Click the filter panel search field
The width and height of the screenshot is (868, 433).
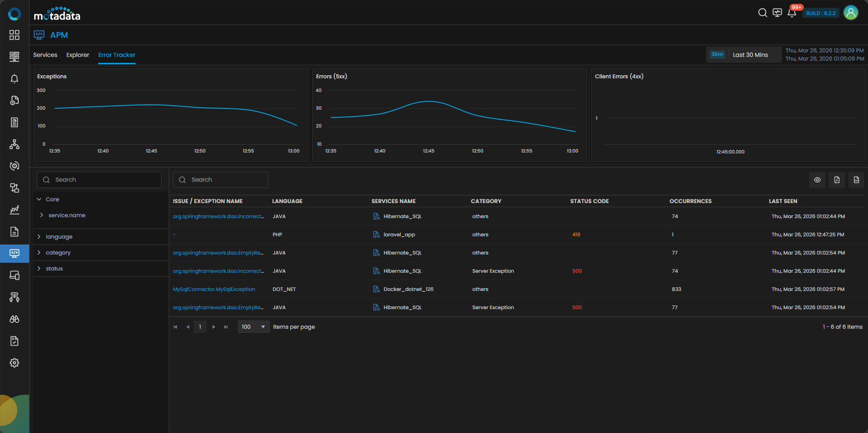pos(99,180)
